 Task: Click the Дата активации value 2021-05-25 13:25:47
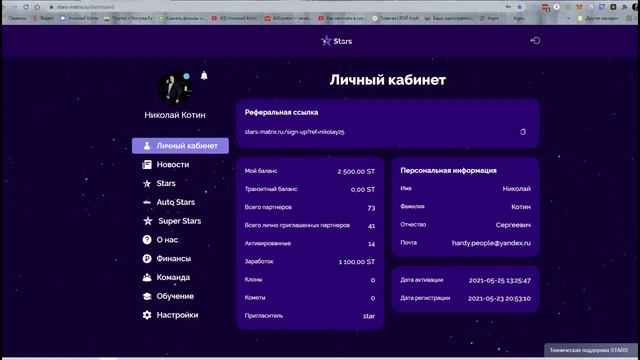pos(500,280)
